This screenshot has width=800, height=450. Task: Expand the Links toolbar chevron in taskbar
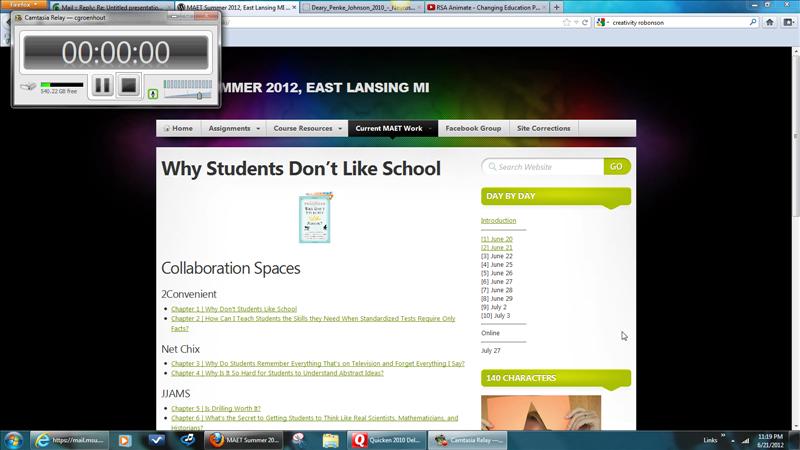click(723, 435)
